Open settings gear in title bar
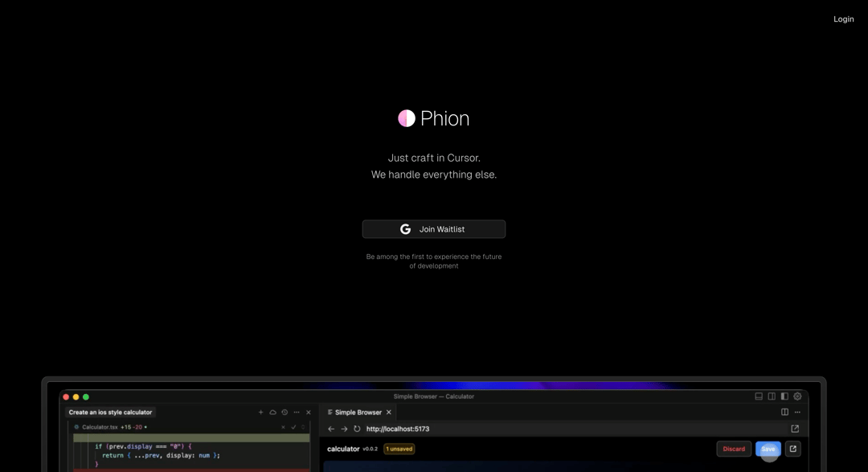The width and height of the screenshot is (868, 472). point(798,396)
